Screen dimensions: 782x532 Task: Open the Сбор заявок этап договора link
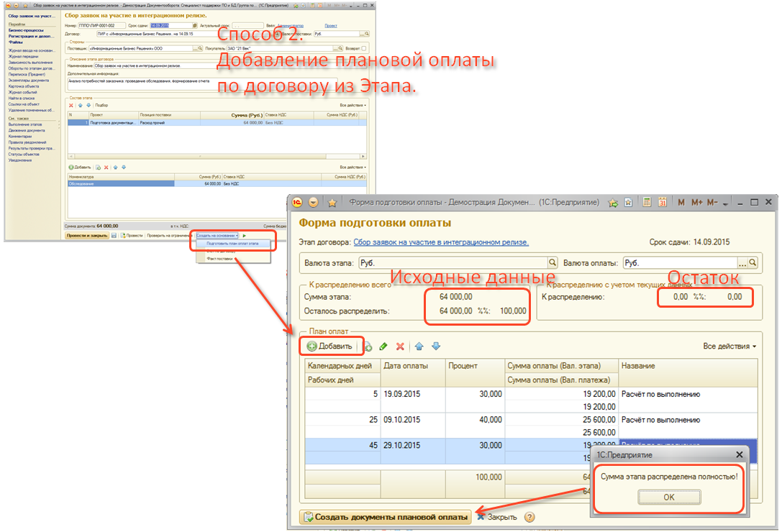click(441, 243)
